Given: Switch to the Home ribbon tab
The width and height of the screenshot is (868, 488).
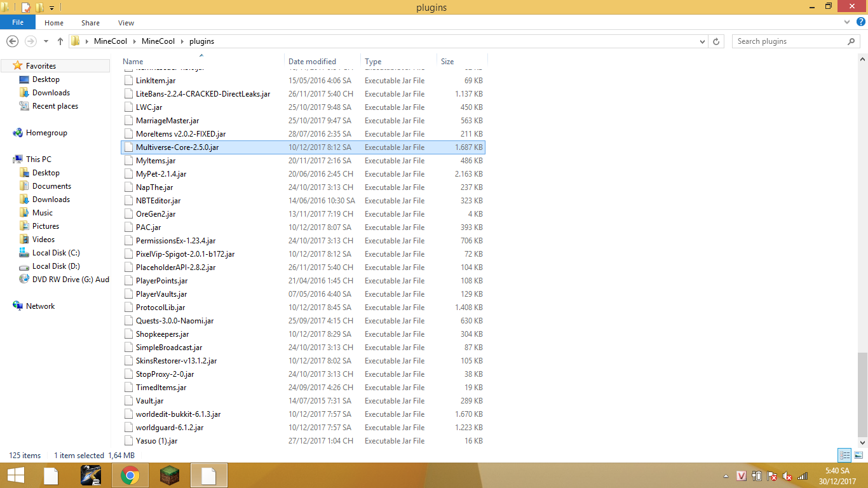Looking at the screenshot, I should pyautogui.click(x=54, y=23).
